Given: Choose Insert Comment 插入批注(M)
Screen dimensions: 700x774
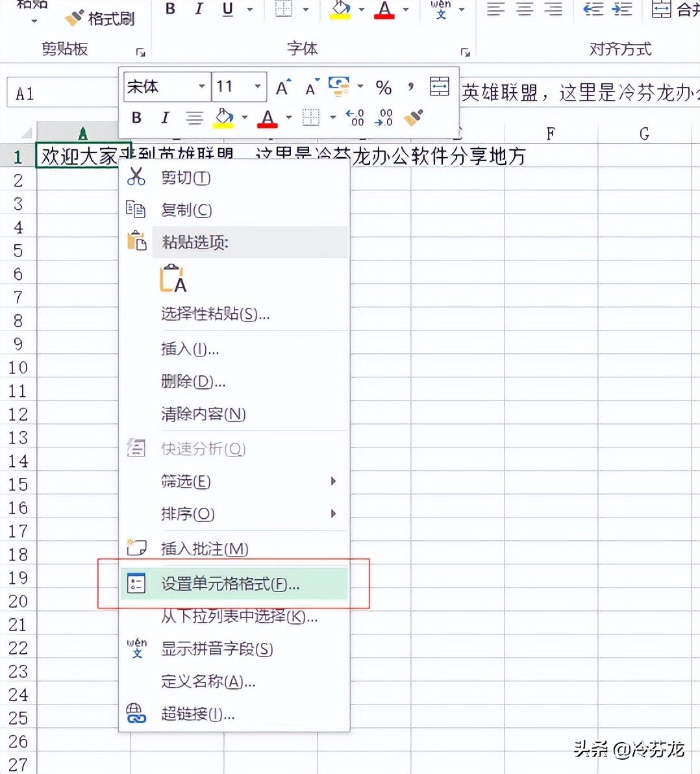Looking at the screenshot, I should click(x=234, y=549).
